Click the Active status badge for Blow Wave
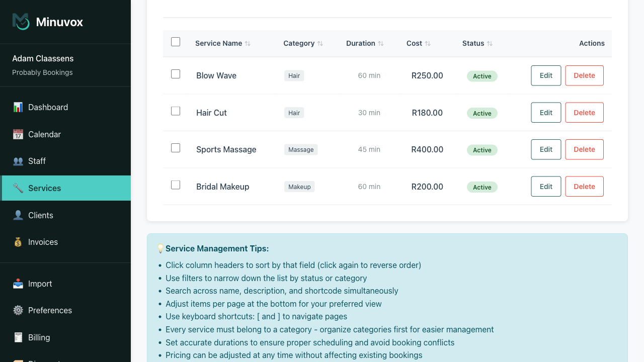 482,76
